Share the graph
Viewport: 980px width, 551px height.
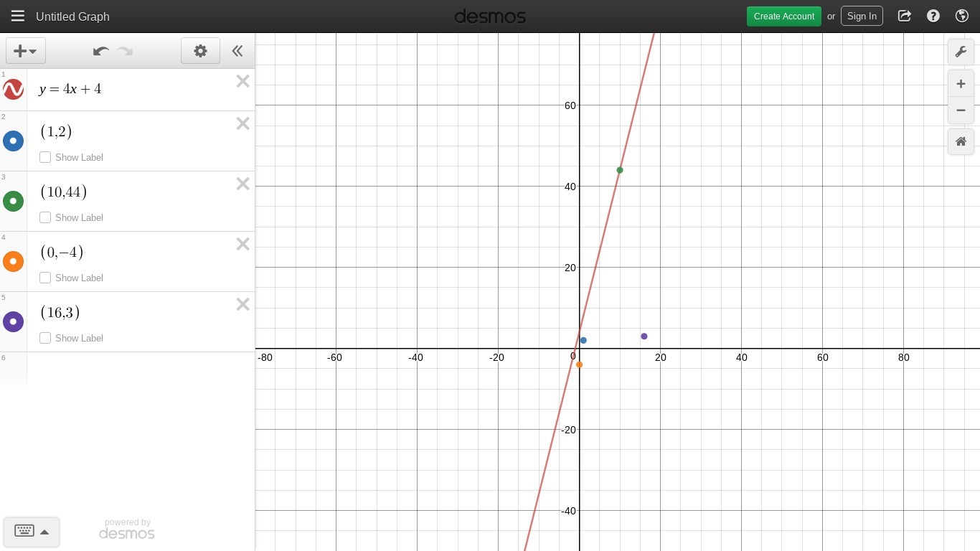[905, 16]
